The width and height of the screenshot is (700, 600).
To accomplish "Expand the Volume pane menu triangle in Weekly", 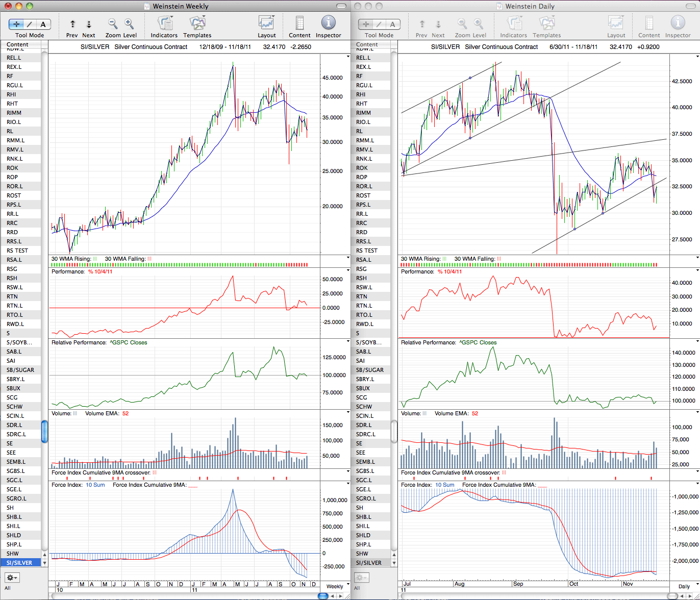I will tap(348, 413).
